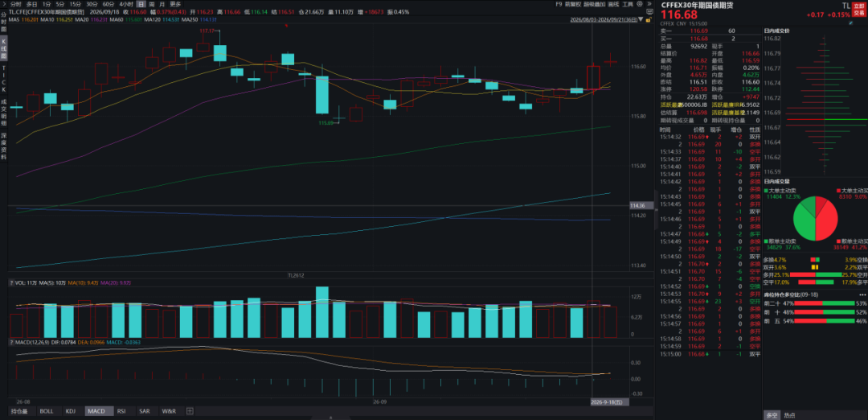This screenshot has height=420, width=868.
Task: Add indicator with plus box after W&R
Action: (190, 411)
